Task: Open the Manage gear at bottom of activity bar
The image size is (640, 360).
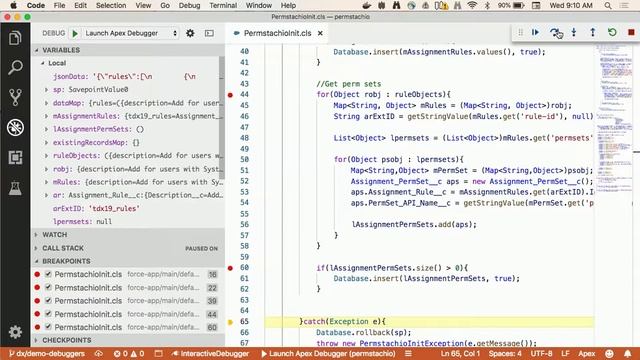Action: click(15, 331)
